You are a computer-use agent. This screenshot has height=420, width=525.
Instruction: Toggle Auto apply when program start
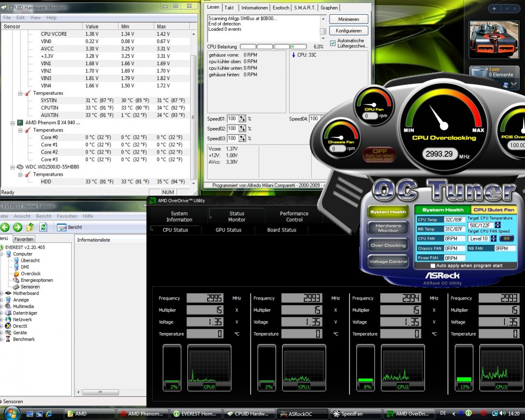[x=433, y=266]
